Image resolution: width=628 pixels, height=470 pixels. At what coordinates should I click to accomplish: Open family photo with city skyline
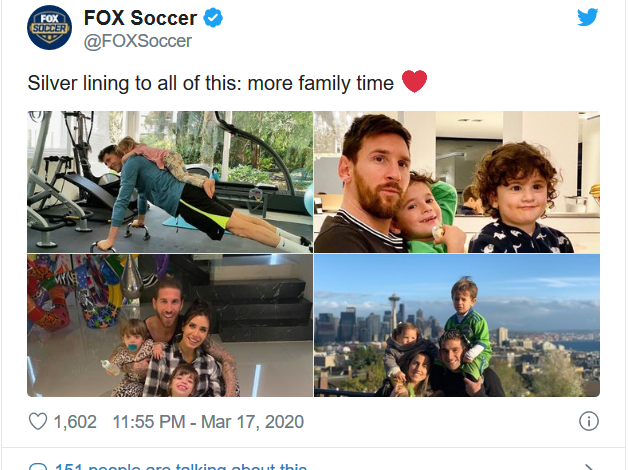coord(457,325)
